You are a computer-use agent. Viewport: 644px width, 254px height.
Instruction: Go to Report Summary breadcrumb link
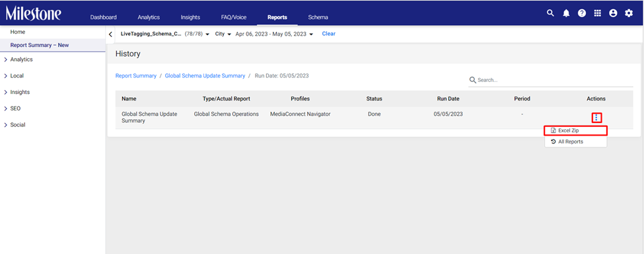(136, 75)
